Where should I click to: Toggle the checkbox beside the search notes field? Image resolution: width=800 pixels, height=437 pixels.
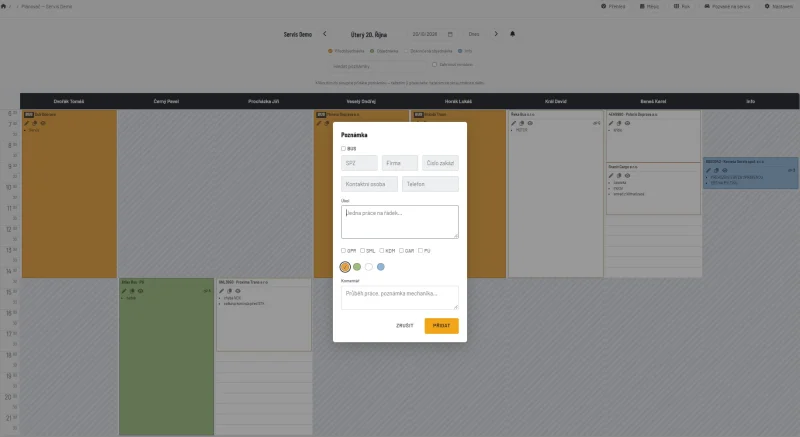[x=435, y=65]
